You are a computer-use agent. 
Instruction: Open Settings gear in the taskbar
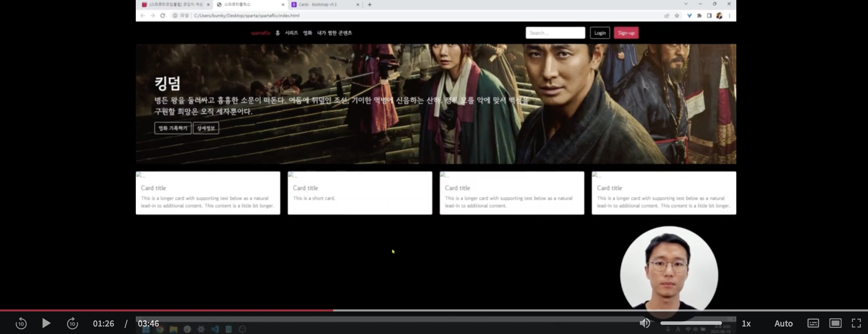[201, 329]
